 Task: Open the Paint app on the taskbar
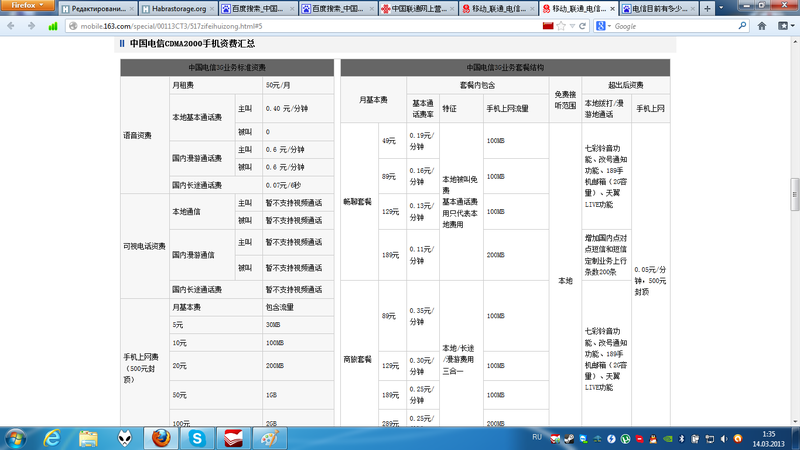(x=269, y=438)
